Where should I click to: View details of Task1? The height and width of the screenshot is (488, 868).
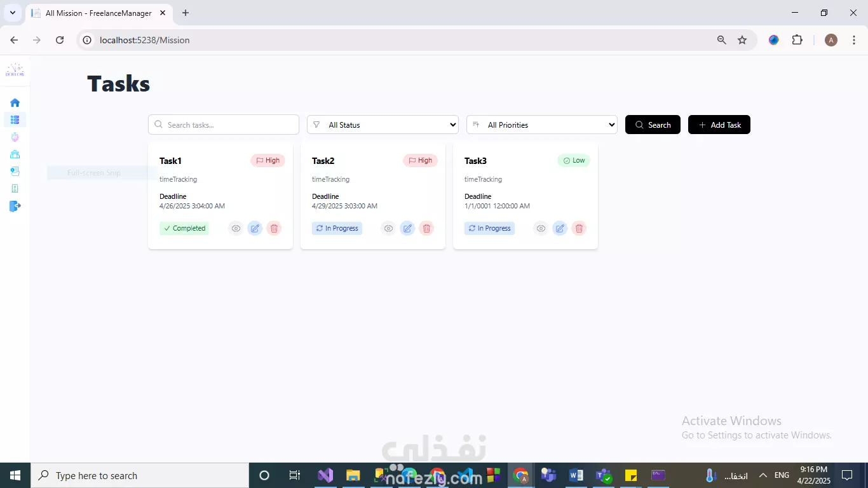[236, 228]
